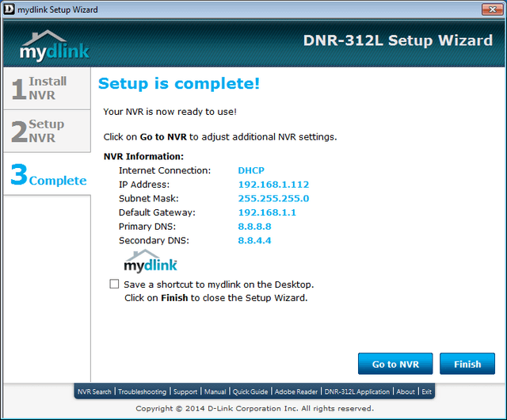Open Troubleshooting link

[142, 391]
